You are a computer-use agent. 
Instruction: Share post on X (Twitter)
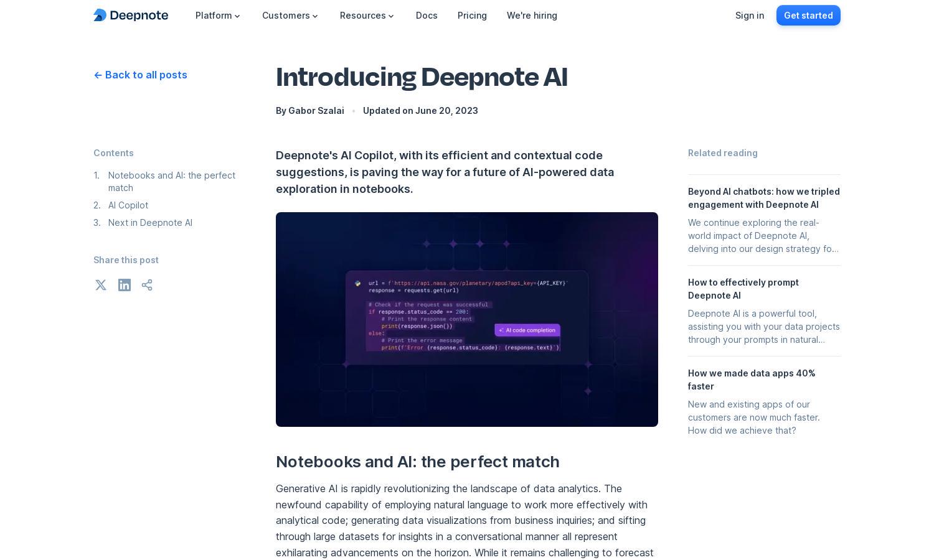point(101,285)
